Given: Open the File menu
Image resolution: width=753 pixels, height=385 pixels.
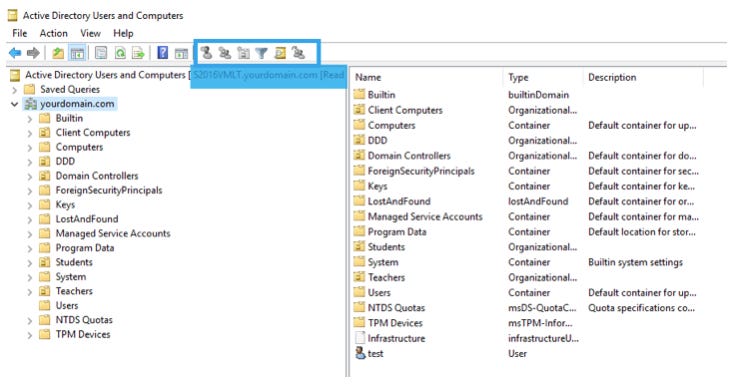Looking at the screenshot, I should click(x=20, y=33).
